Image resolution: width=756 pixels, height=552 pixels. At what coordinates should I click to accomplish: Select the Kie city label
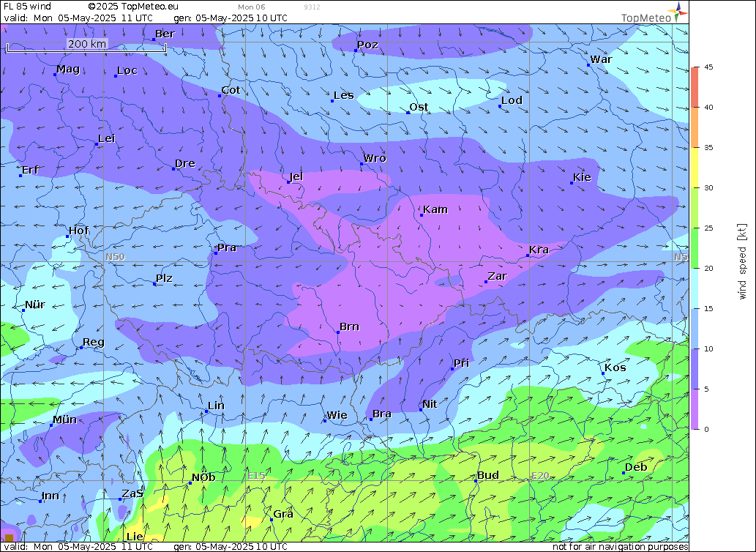pos(582,177)
